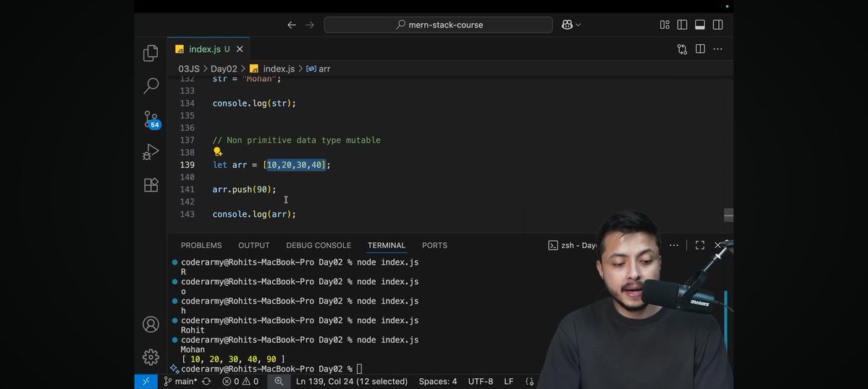This screenshot has width=868, height=389.
Task: Click terminal output line [ 10, 20, 30, 40, 90 ]
Action: click(233, 359)
